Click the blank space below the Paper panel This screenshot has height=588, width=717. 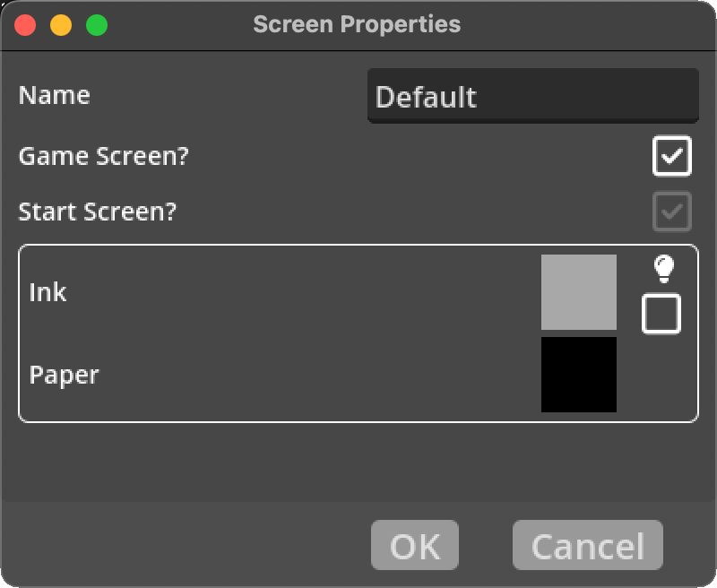[358, 462]
